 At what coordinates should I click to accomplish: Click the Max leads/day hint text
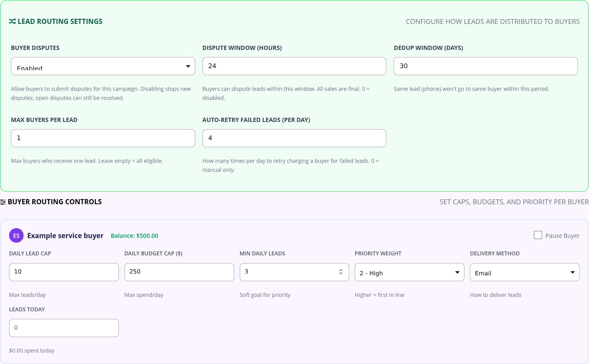(x=28, y=295)
